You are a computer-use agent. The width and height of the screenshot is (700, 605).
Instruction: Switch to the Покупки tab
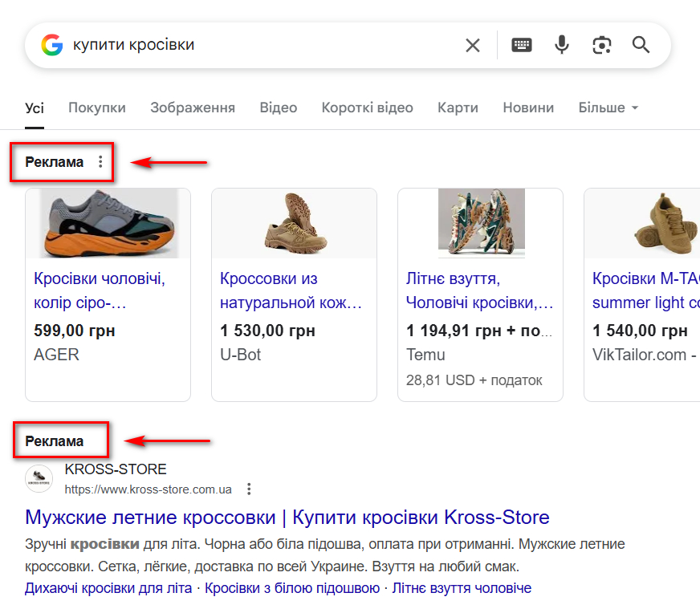click(97, 108)
